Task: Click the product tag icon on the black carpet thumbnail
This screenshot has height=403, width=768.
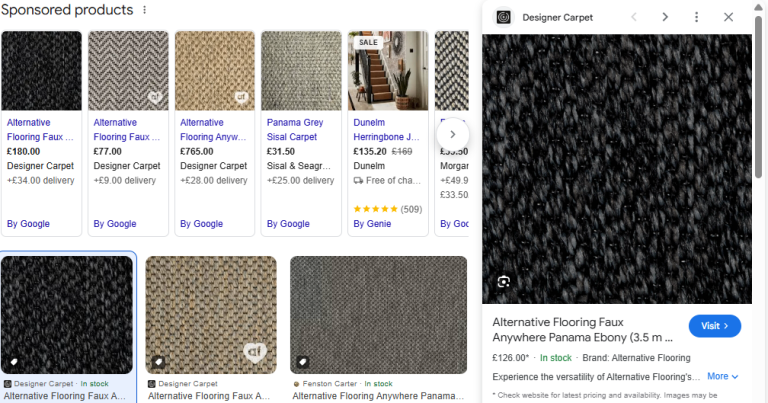Action: coord(15,361)
